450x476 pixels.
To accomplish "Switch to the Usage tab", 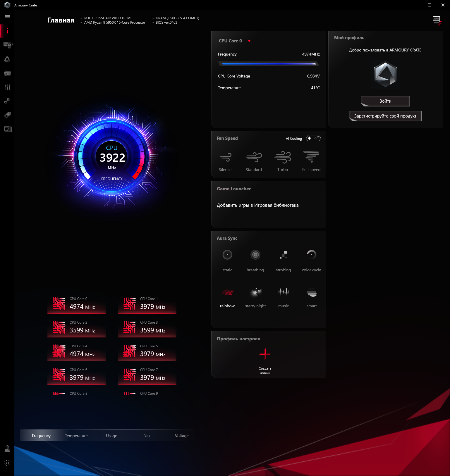I will pyautogui.click(x=111, y=436).
